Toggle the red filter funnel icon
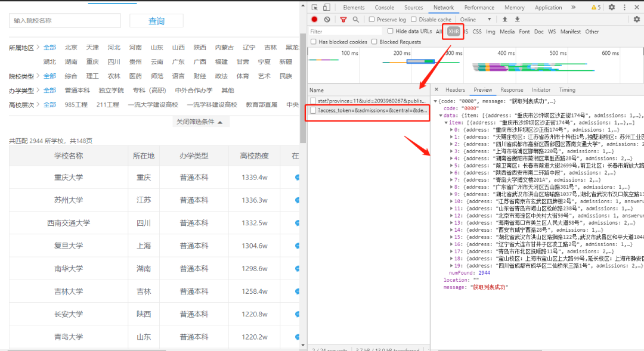Viewport: 644px width, 351px height. click(x=343, y=19)
